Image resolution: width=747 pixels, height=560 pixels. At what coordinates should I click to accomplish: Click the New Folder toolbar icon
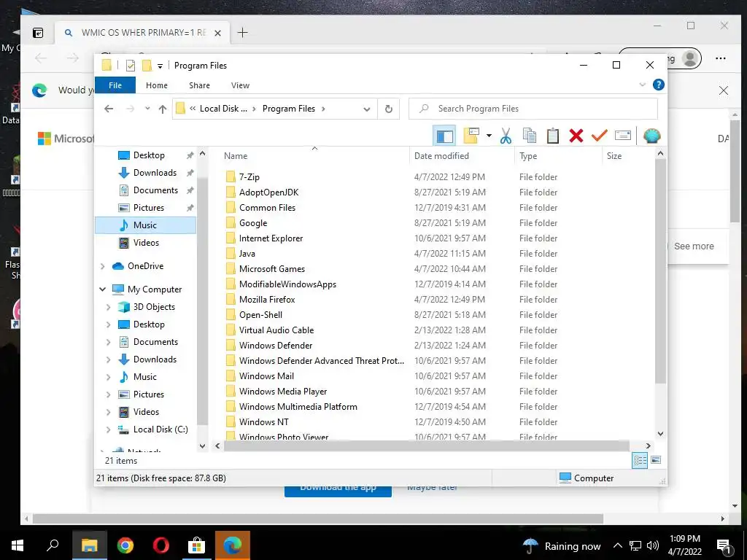tap(471, 136)
